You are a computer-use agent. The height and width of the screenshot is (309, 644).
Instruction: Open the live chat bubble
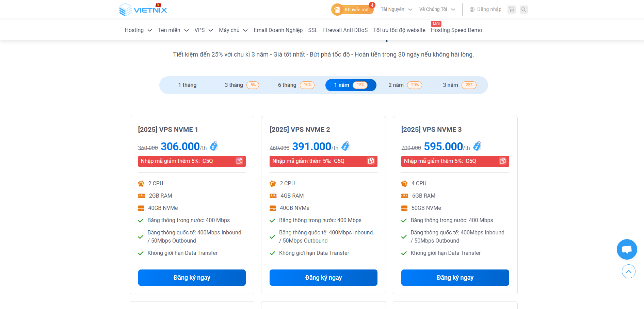click(627, 249)
